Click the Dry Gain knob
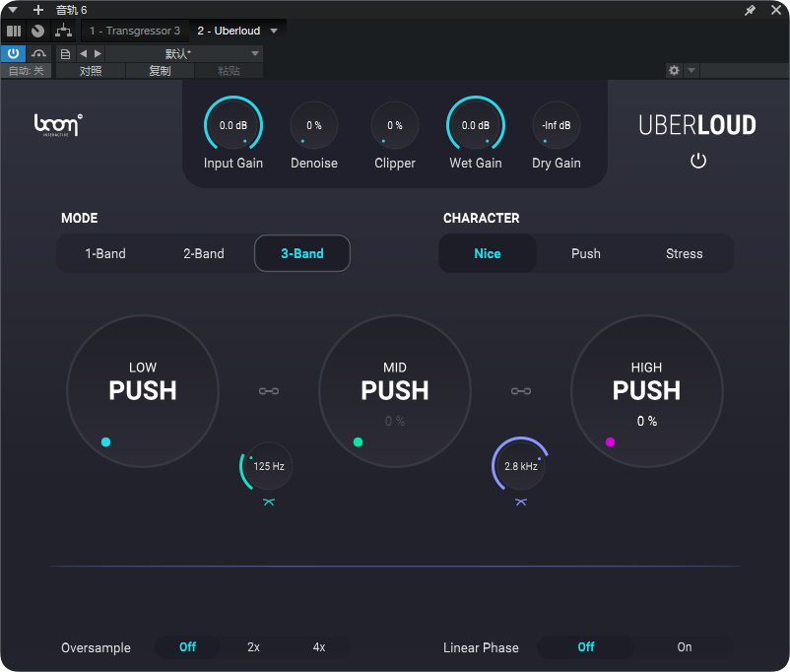790x672 pixels. coord(557,125)
